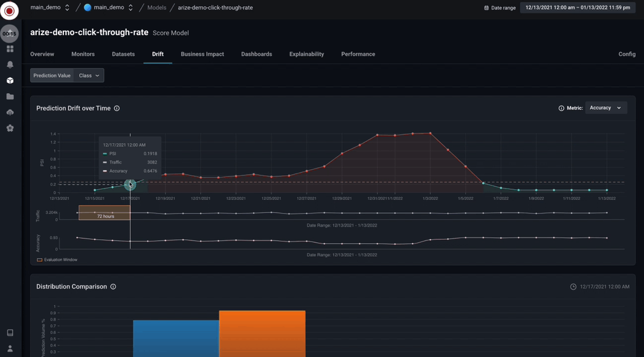Click the first green PSI point near 12/15/2021
The height and width of the screenshot is (357, 644).
(x=95, y=190)
